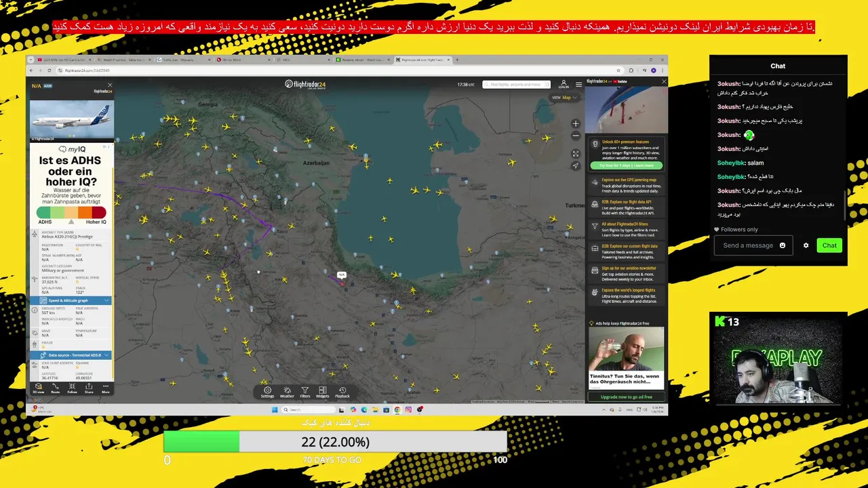Click username Soheyibk beside salam in chat
The width and height of the screenshot is (868, 488).
coord(730,163)
